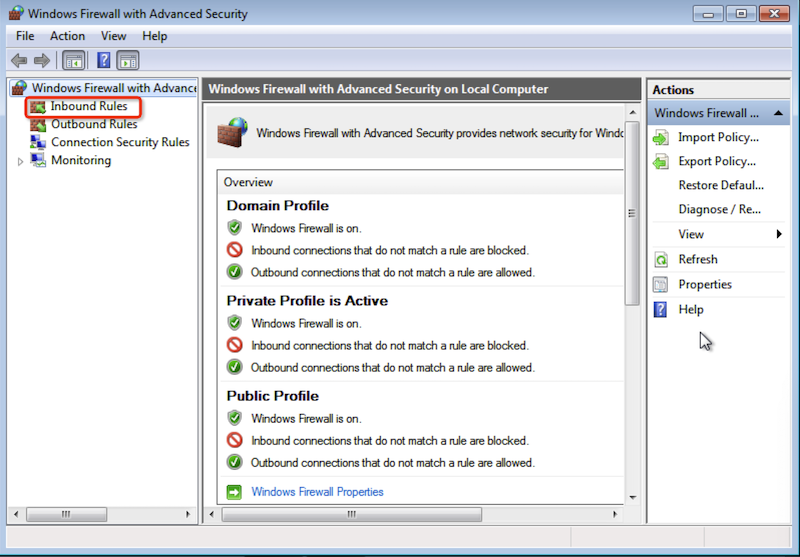
Task: Toggle the Show/Hide Action Pane toolbar icon
Action: tap(128, 61)
